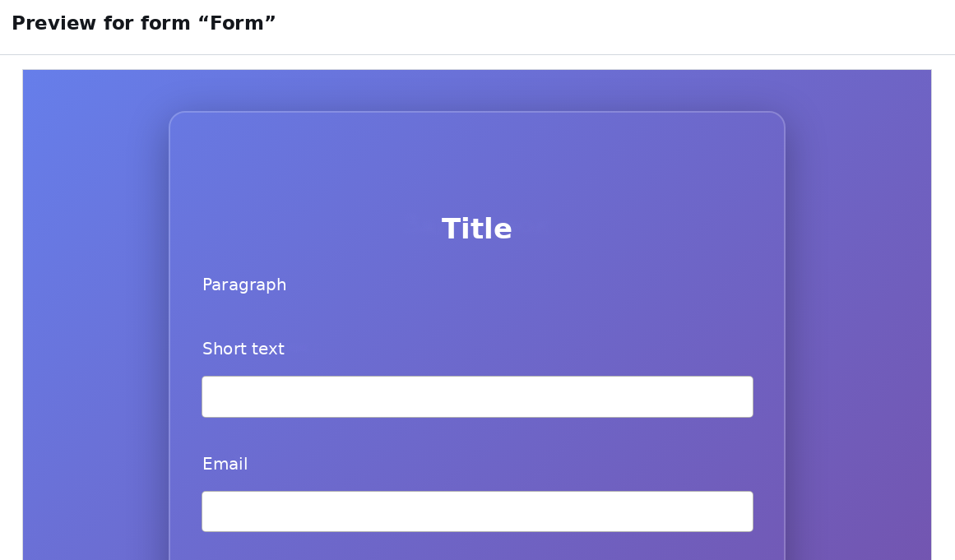Click card space right of the Paragraph text
This screenshot has height=560, width=955.
coord(521,285)
